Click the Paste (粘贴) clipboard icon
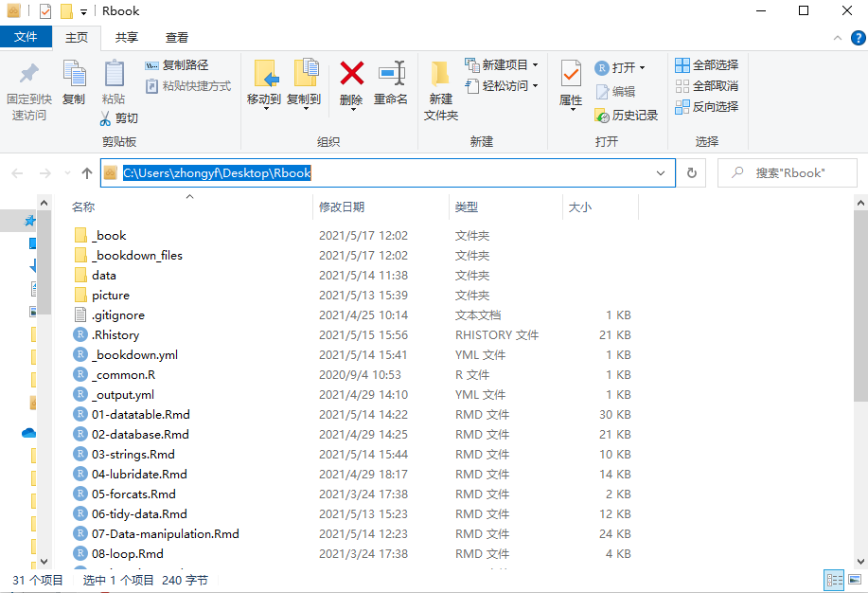Viewport: 868px width, 593px height. [x=114, y=74]
